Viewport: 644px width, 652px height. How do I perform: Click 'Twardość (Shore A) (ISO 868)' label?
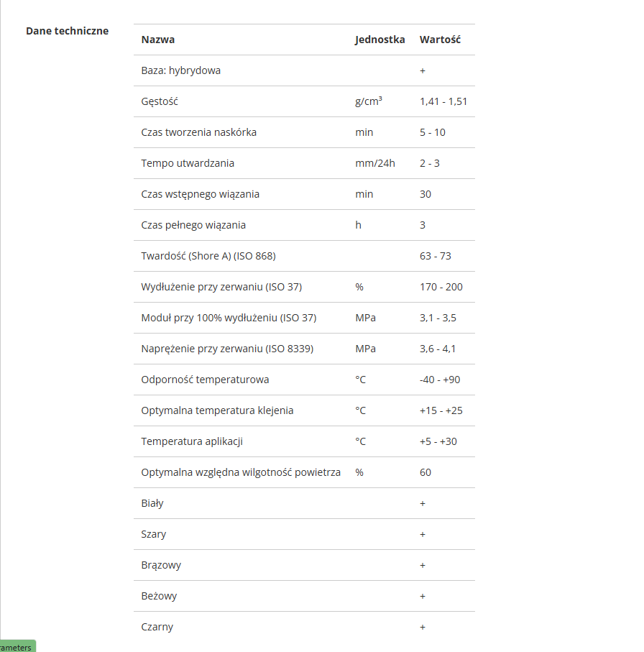point(208,256)
